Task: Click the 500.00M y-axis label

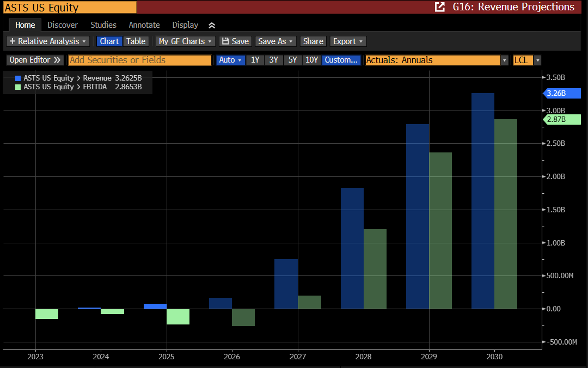Action: pyautogui.click(x=560, y=275)
